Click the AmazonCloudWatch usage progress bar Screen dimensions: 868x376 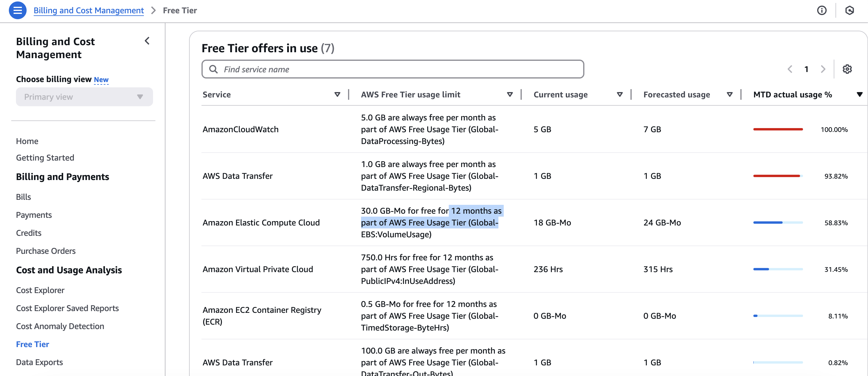click(x=778, y=129)
